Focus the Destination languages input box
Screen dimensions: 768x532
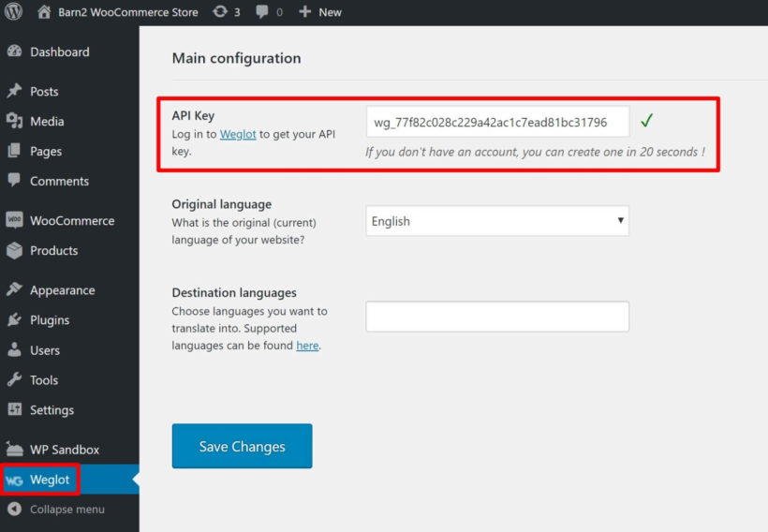(x=496, y=317)
